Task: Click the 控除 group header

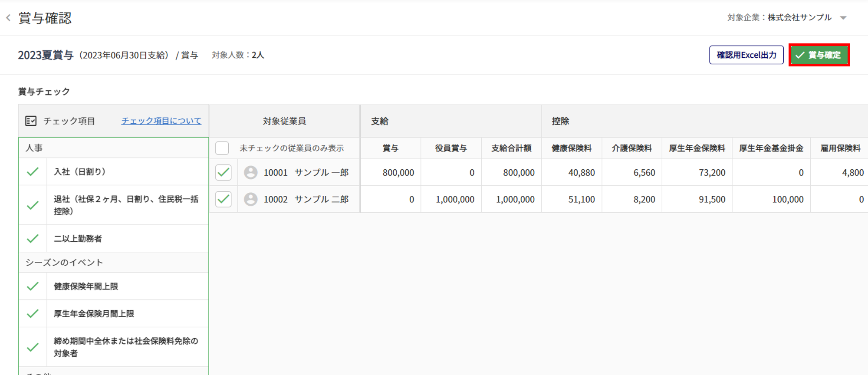Action: click(705, 121)
